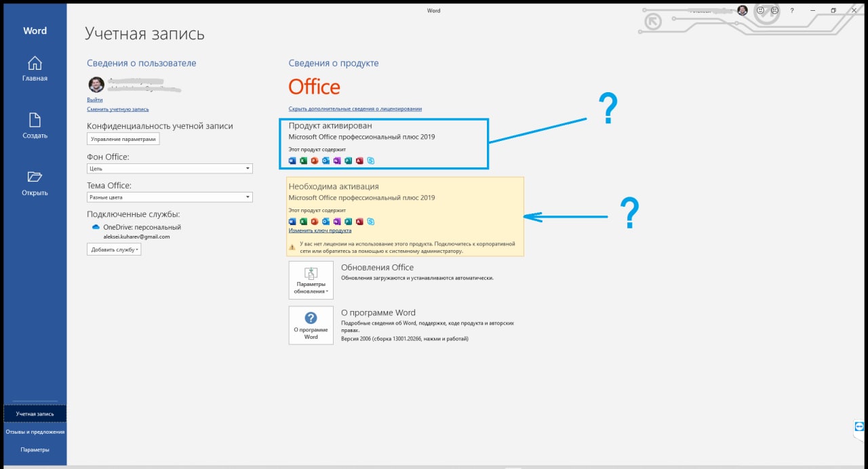Select the Учетная запись sidebar item
Image resolution: width=868 pixels, height=469 pixels.
coord(35,413)
